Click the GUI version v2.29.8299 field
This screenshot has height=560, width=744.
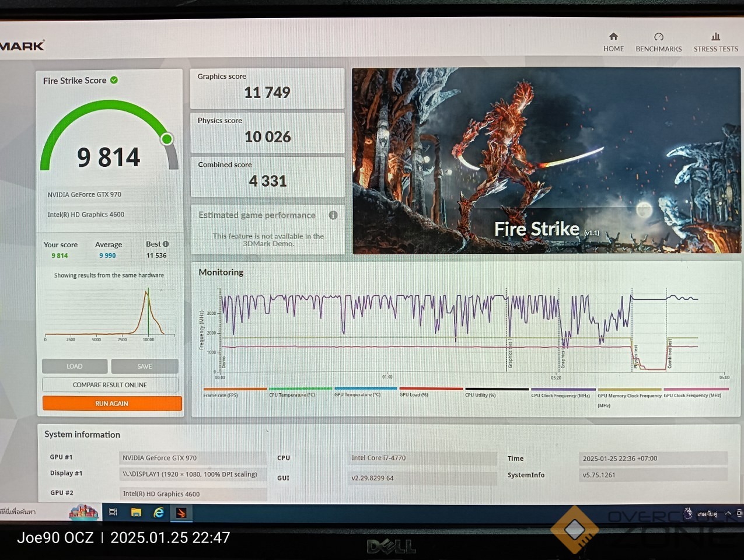click(x=422, y=478)
